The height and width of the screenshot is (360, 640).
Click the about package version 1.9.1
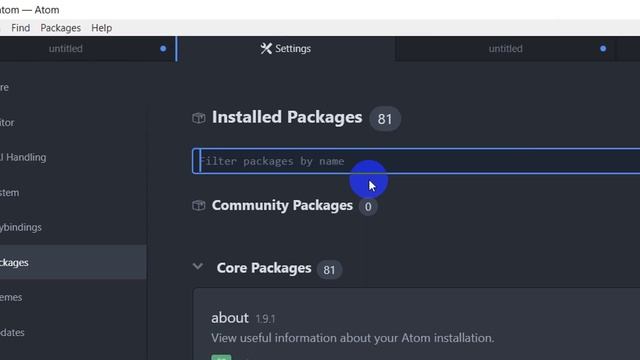[x=265, y=319]
